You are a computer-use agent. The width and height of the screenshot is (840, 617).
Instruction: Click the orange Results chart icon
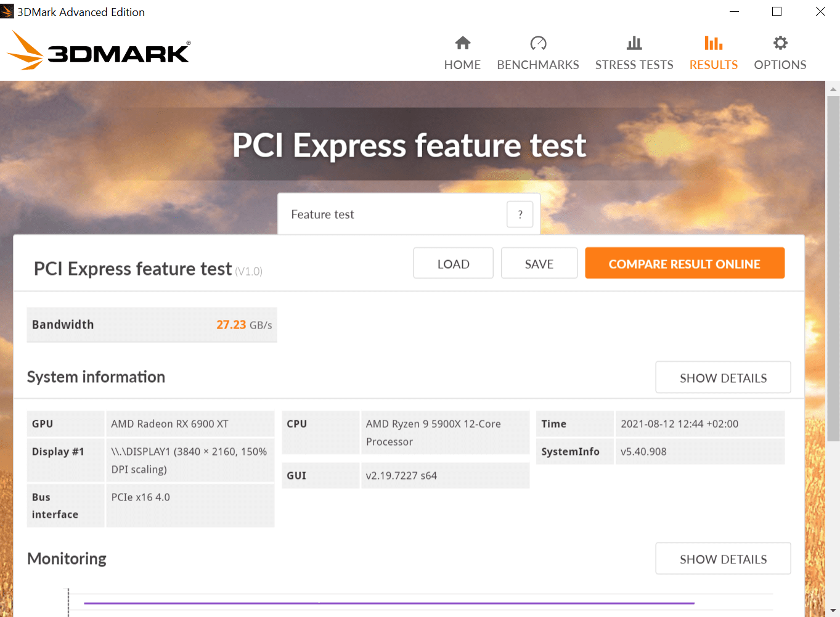pos(713,43)
